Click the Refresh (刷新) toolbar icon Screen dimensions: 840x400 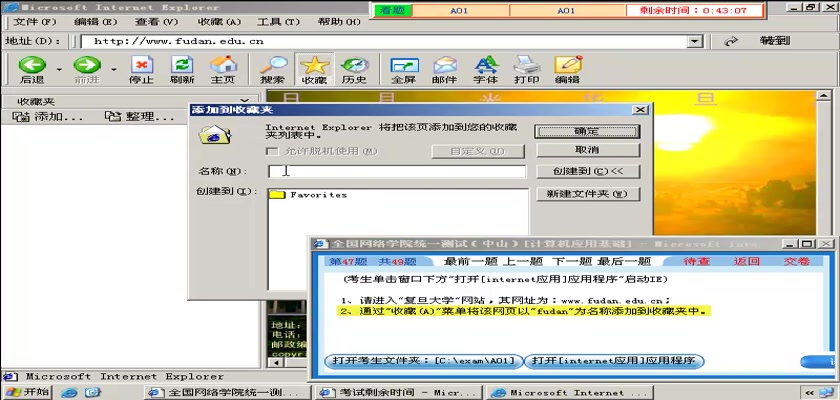point(182,70)
